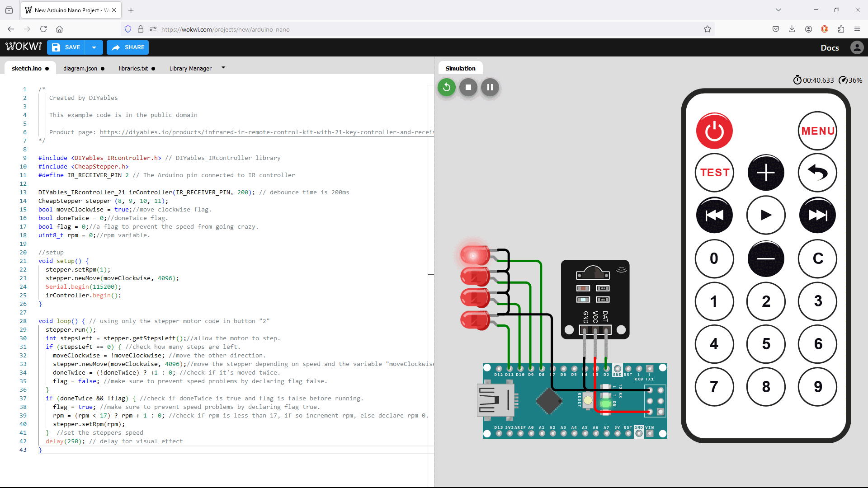Click the tracking protection shield icon

(x=128, y=29)
